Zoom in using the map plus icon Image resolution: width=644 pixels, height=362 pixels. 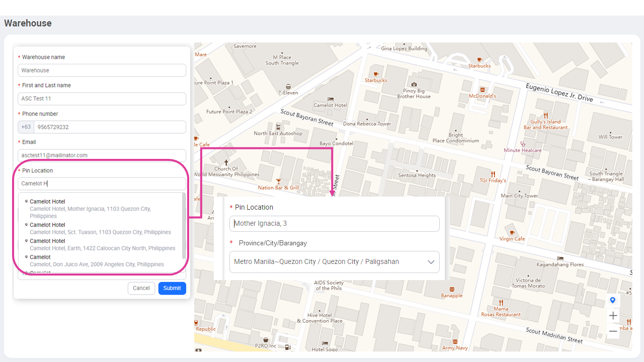pyautogui.click(x=613, y=315)
